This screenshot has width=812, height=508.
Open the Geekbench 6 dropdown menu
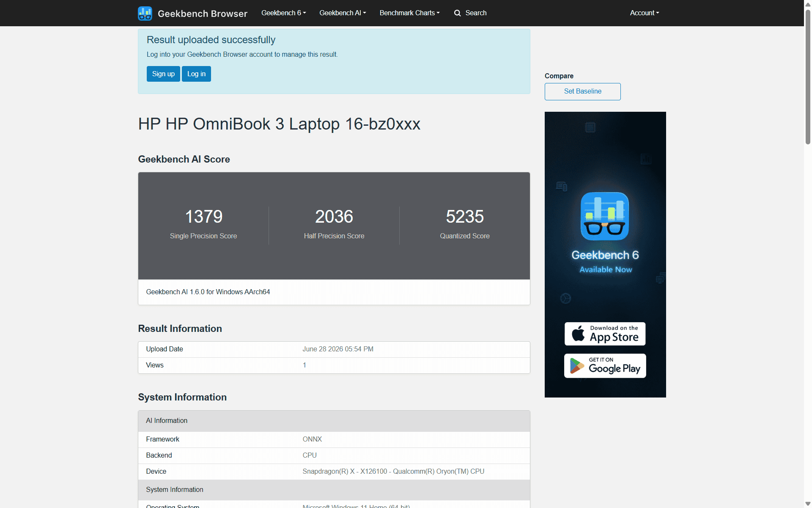pos(283,13)
